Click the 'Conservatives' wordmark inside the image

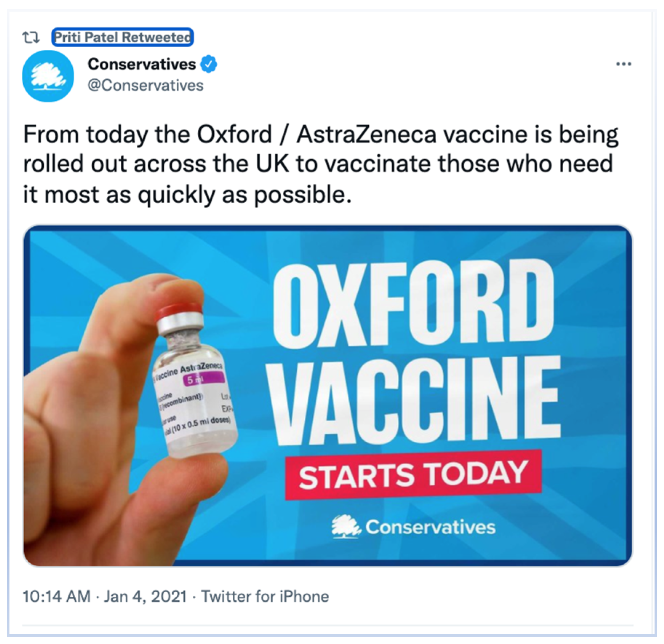tap(430, 527)
